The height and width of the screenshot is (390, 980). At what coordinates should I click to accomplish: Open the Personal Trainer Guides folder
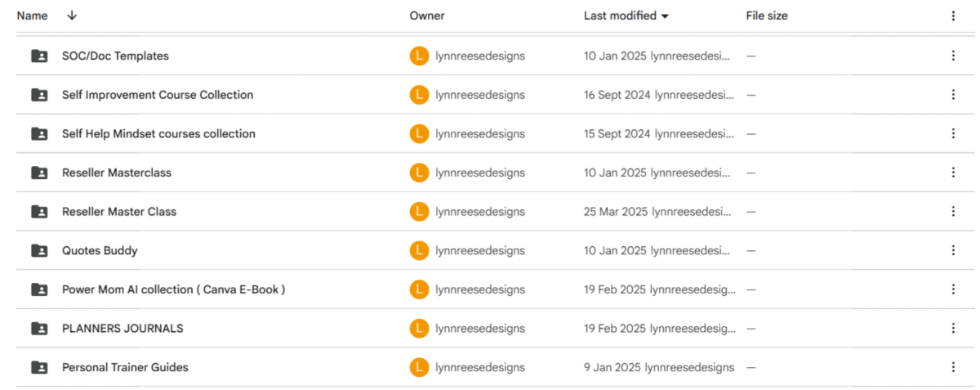tap(125, 367)
